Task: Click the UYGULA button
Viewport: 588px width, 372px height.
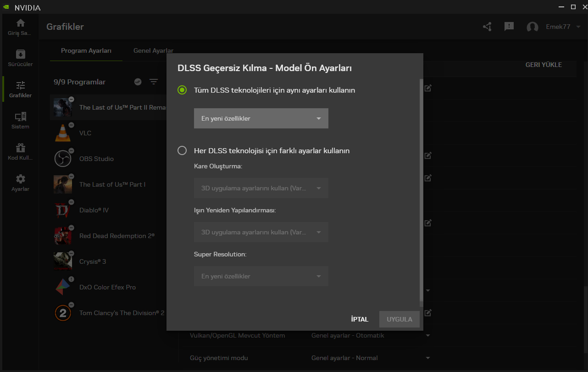Action: tap(399, 319)
